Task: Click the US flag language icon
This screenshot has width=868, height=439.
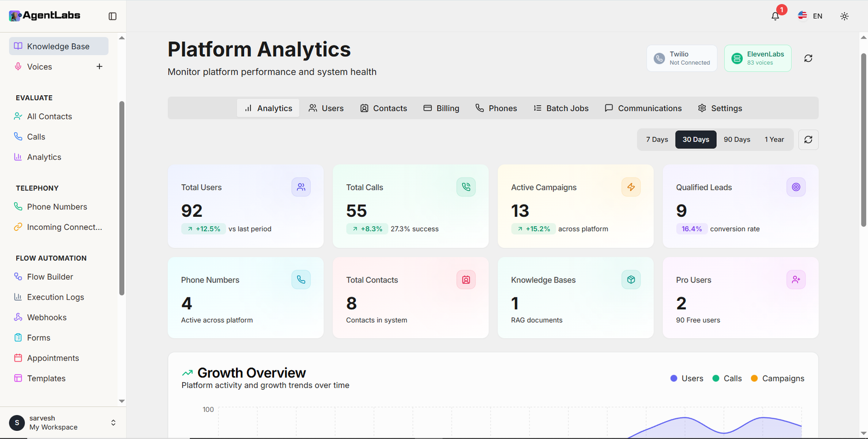Action: pyautogui.click(x=802, y=16)
